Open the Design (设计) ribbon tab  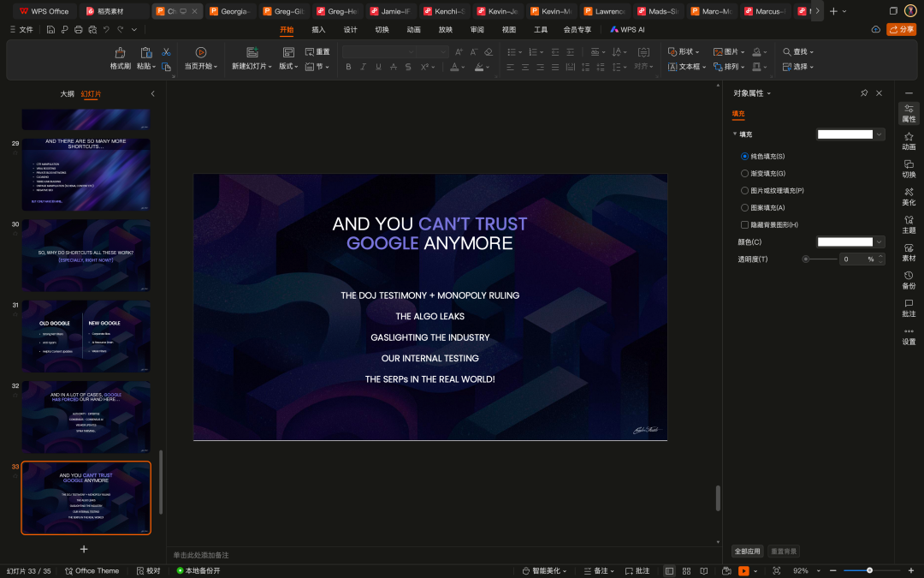350,29
